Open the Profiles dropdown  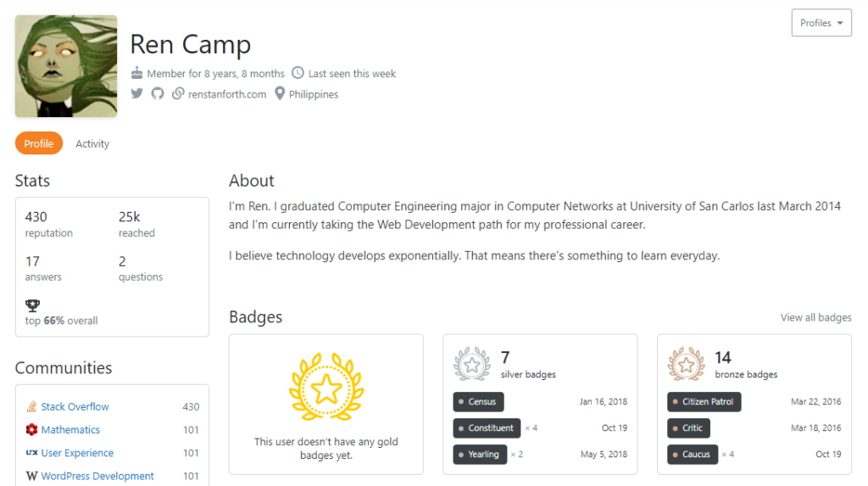click(x=821, y=23)
